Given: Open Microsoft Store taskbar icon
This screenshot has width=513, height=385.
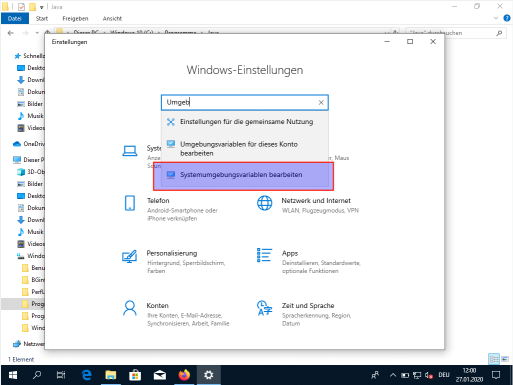Looking at the screenshot, I should click(135, 375).
